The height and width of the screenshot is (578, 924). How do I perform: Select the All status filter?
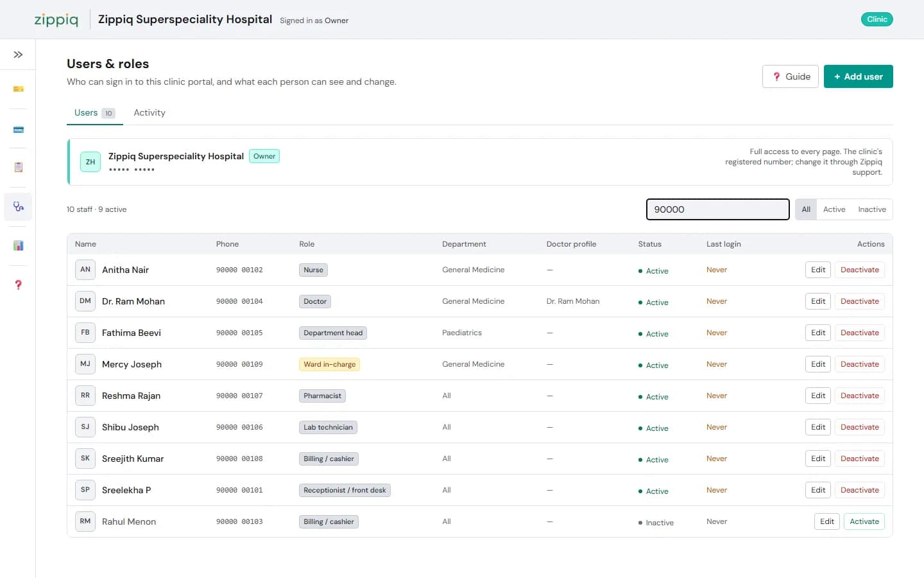click(x=806, y=209)
